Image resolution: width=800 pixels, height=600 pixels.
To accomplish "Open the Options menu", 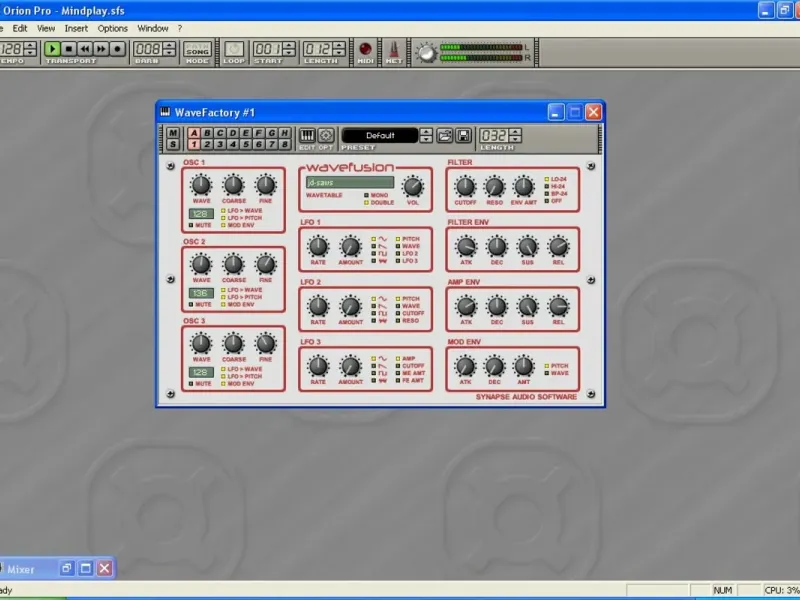I will click(x=112, y=28).
